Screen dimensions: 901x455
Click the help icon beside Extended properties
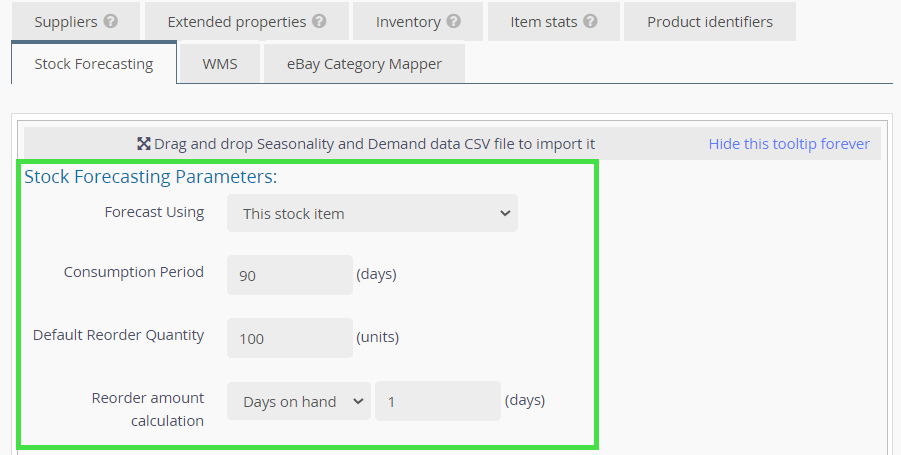[319, 21]
